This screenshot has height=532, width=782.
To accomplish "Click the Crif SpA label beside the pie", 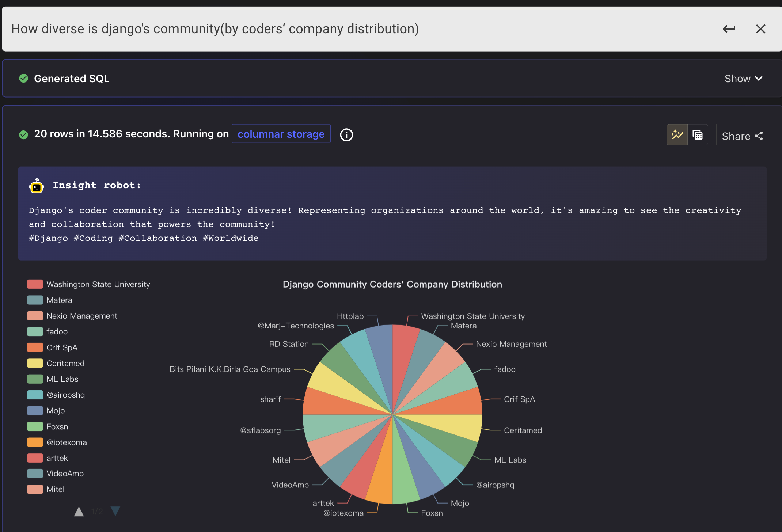I will coord(519,399).
